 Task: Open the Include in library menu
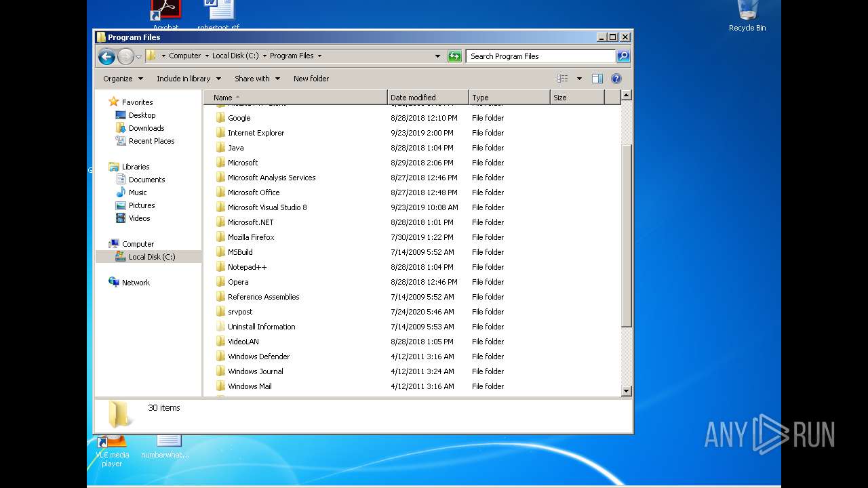188,79
